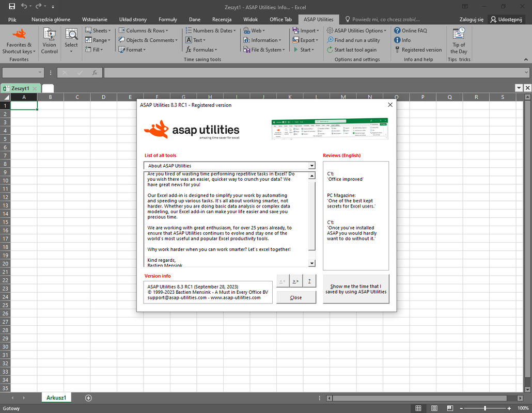Switch to the Formuły tab
532x413 pixels.
click(168, 19)
